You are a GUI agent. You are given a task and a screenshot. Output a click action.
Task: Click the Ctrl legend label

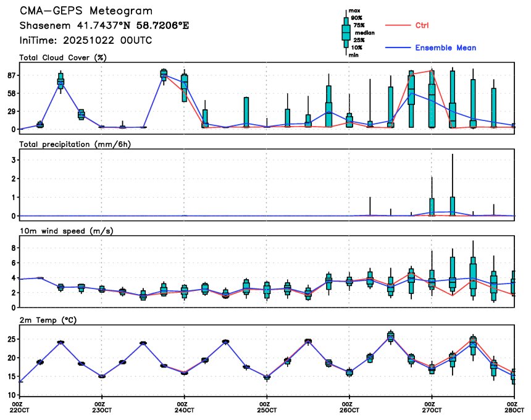[422, 25]
